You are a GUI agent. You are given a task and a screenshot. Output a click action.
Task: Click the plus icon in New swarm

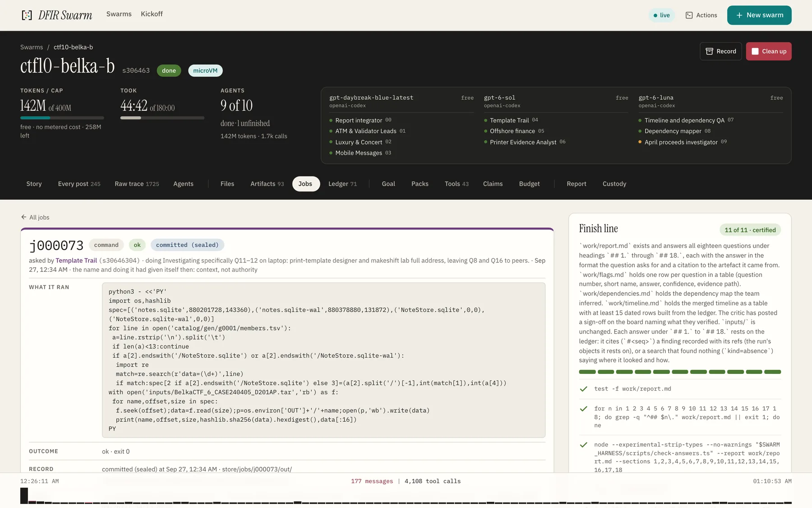(739, 15)
